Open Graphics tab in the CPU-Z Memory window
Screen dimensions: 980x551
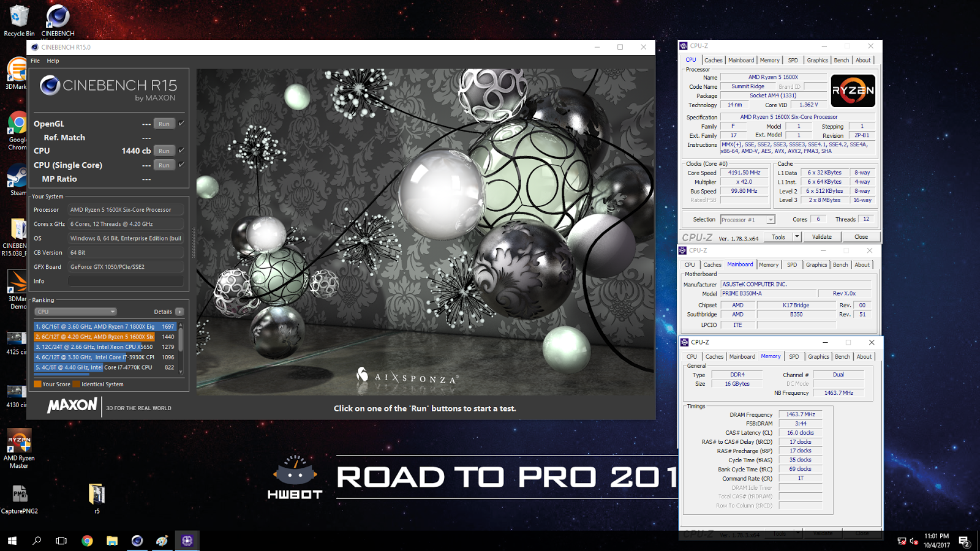click(819, 357)
